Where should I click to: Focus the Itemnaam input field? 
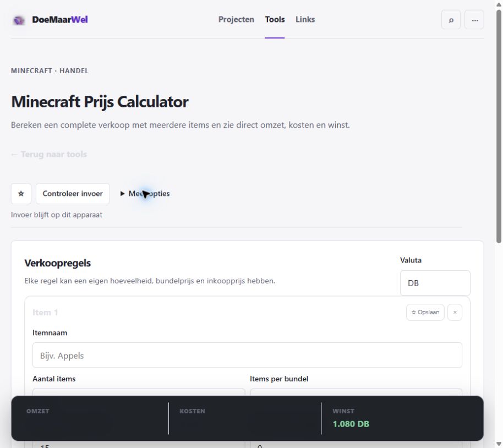point(247,355)
